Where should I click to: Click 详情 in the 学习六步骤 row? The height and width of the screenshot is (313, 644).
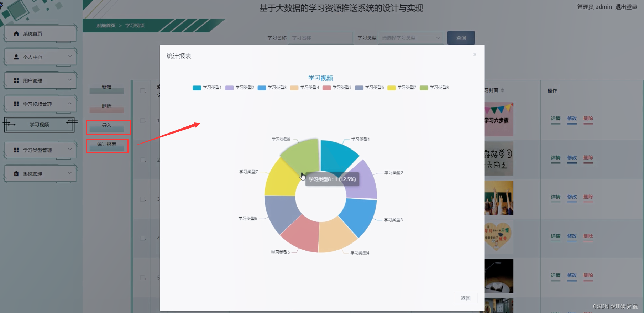click(x=555, y=119)
